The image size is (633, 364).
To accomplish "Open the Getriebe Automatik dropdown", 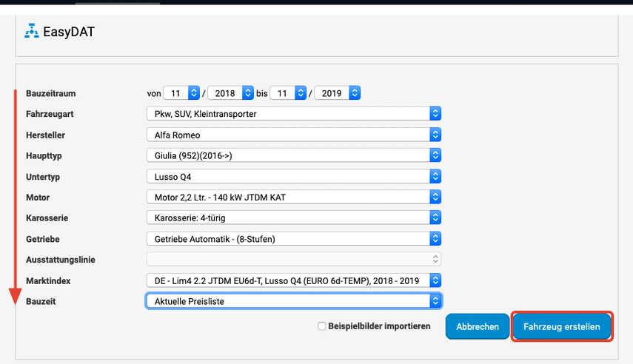I will (x=294, y=238).
